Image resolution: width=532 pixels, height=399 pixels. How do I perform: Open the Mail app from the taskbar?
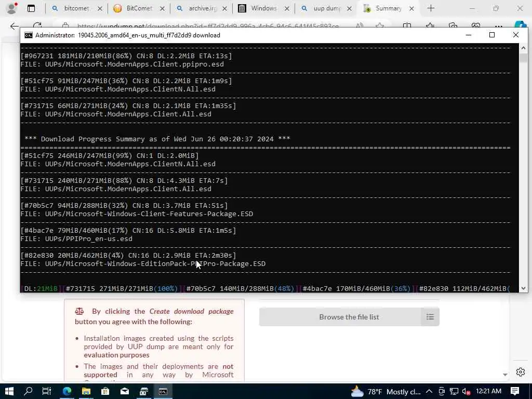[x=125, y=392]
